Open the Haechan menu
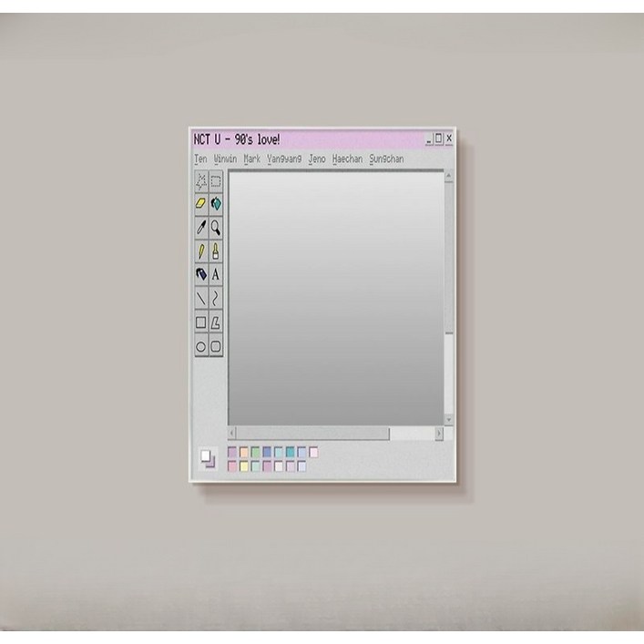The image size is (644, 644). [347, 158]
